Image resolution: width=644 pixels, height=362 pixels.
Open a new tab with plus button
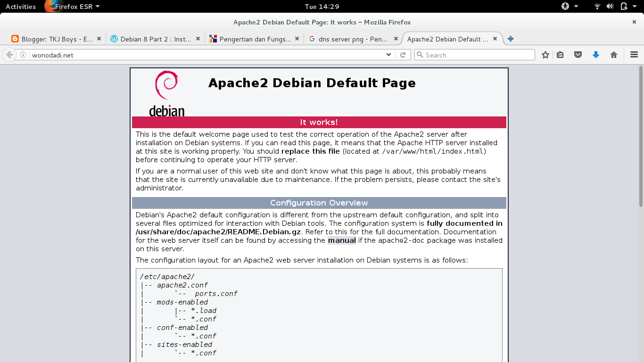click(511, 39)
